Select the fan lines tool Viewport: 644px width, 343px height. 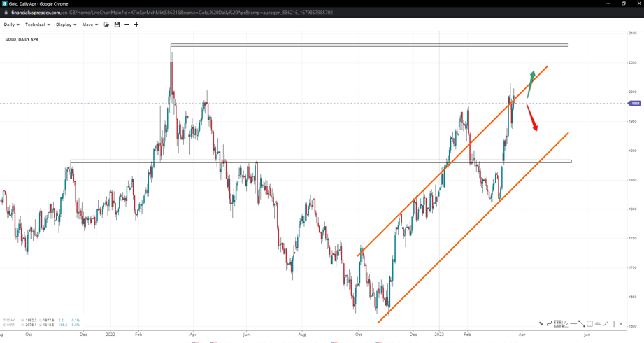click(565, 324)
